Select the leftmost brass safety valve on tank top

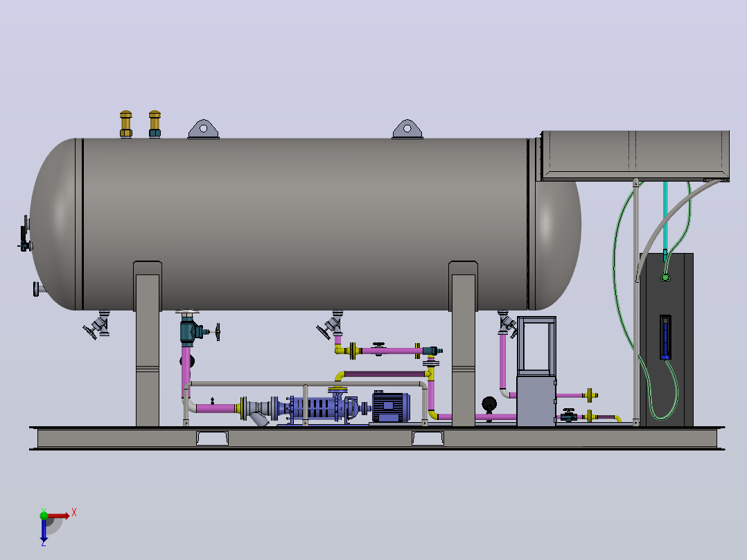(126, 124)
